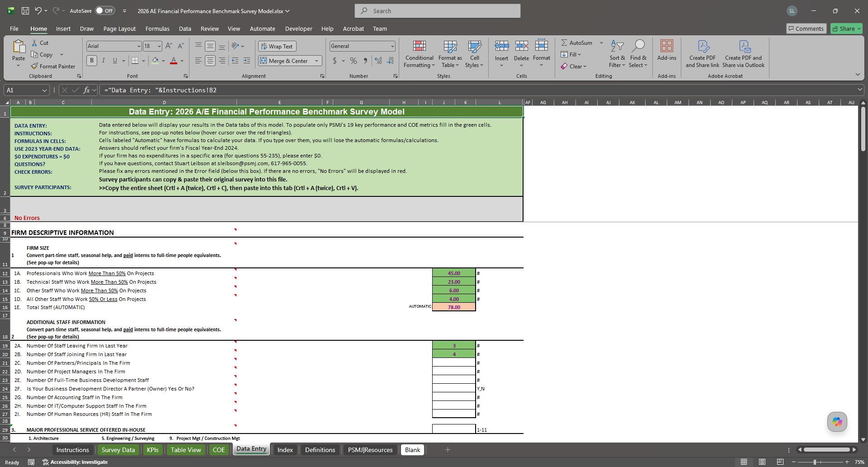Toggle Merge & Center
Image resolution: width=868 pixels, height=467 pixels.
pos(284,61)
